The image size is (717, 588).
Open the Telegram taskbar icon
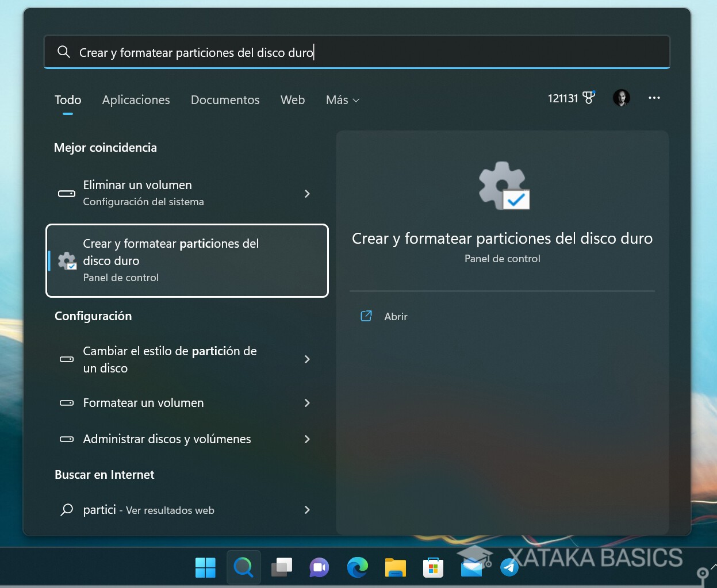coord(509,568)
